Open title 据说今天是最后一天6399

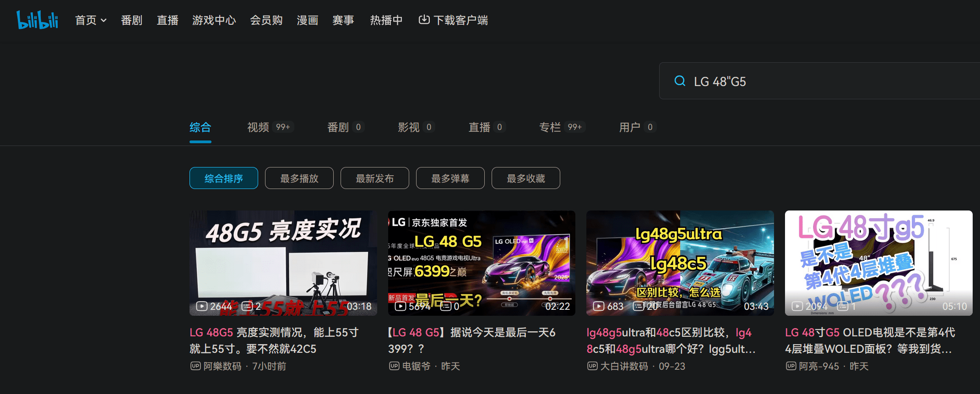(472, 340)
